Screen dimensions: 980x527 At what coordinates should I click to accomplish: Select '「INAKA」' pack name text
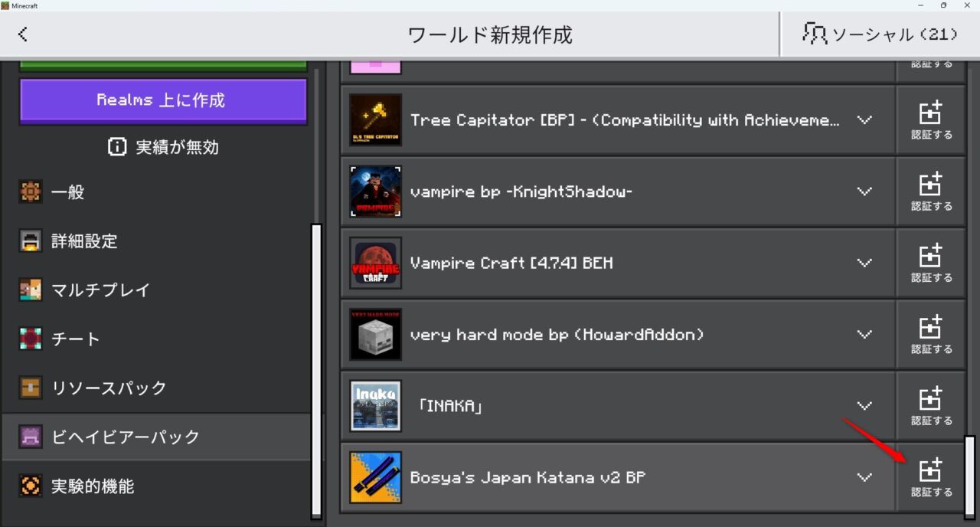click(x=450, y=406)
